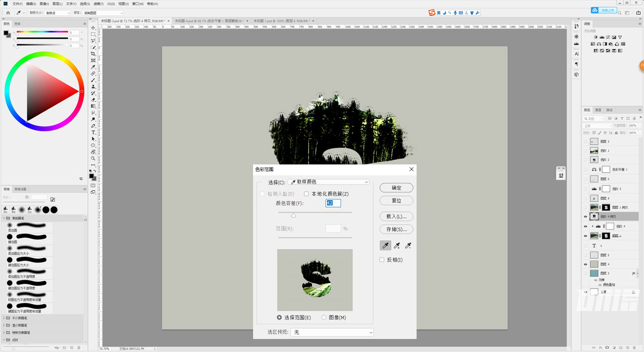The image size is (644, 352).
Task: Click the 颜色容差 slider handle
Action: pos(293,214)
